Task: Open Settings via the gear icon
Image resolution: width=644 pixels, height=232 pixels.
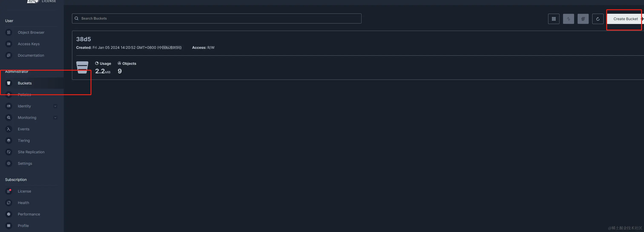Action: click(x=9, y=163)
